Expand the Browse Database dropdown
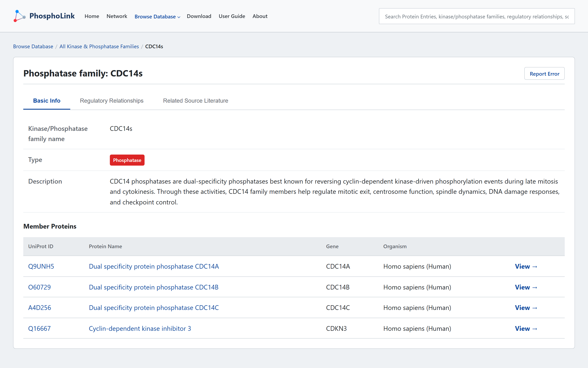Viewport: 588px width, 368px height. click(157, 17)
